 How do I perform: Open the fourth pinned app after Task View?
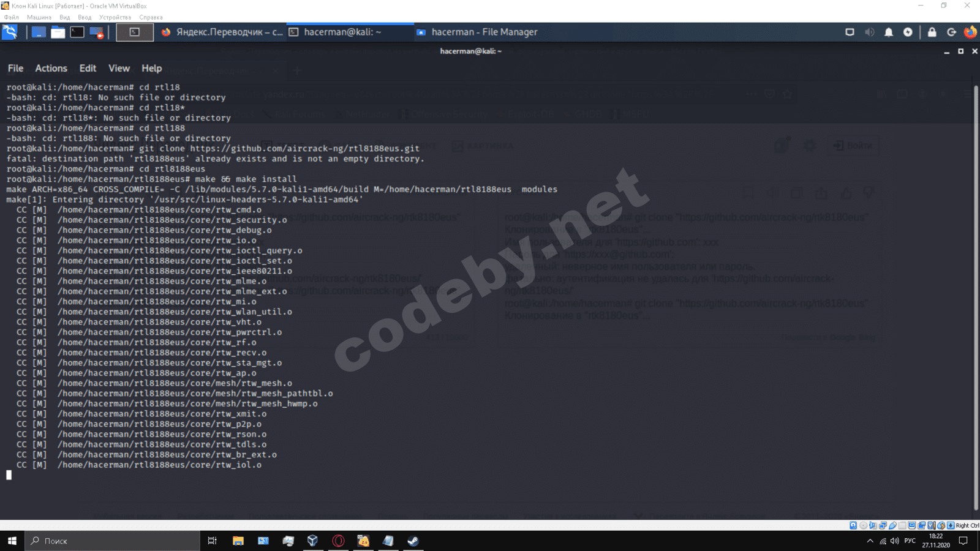(x=288, y=541)
